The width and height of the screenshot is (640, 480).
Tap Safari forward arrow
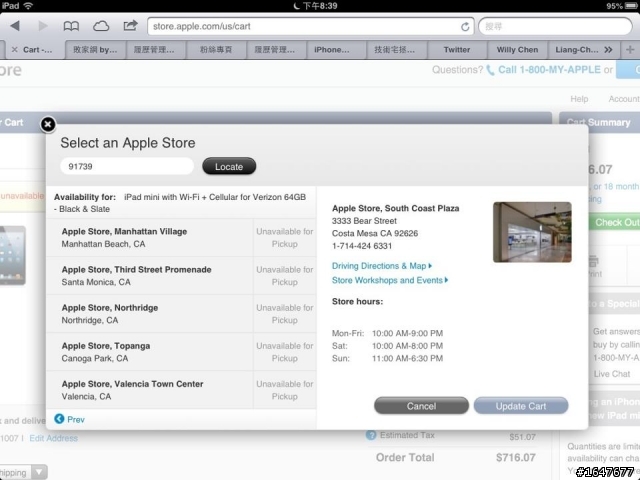[x=43, y=26]
